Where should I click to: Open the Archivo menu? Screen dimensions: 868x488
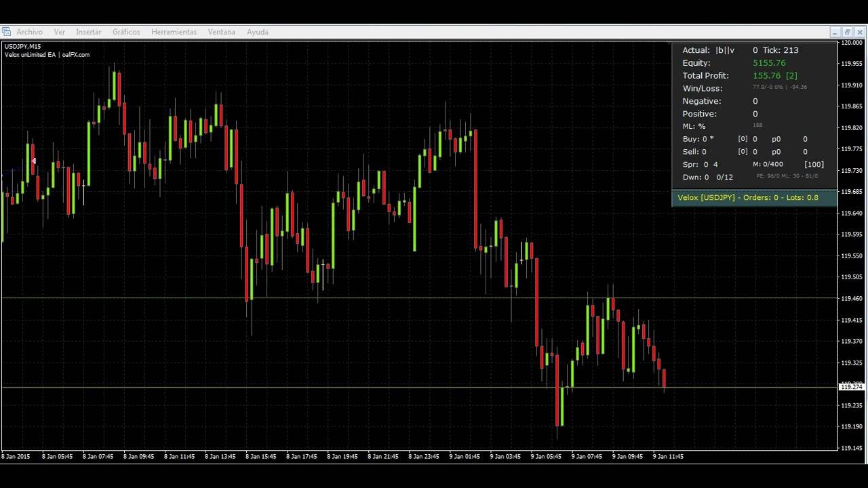coord(29,32)
